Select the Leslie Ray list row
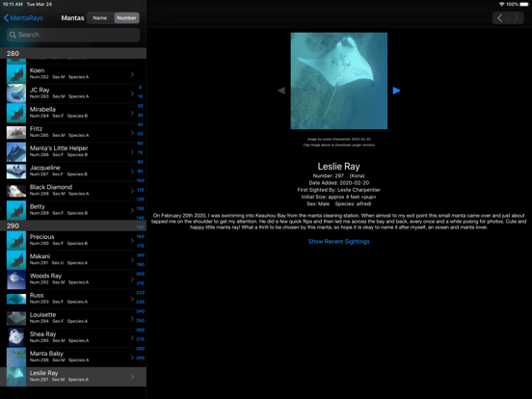Screen dimensions: 532x399 [73, 377]
